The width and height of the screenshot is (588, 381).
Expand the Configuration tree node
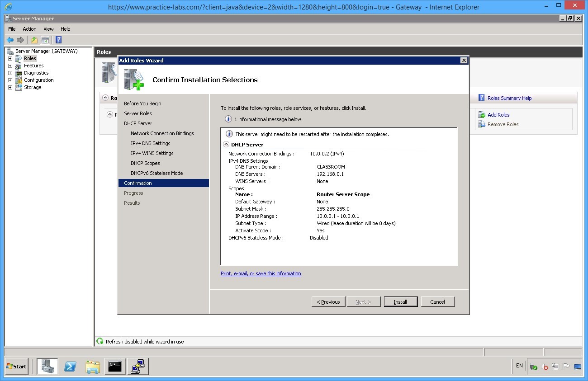coord(10,80)
